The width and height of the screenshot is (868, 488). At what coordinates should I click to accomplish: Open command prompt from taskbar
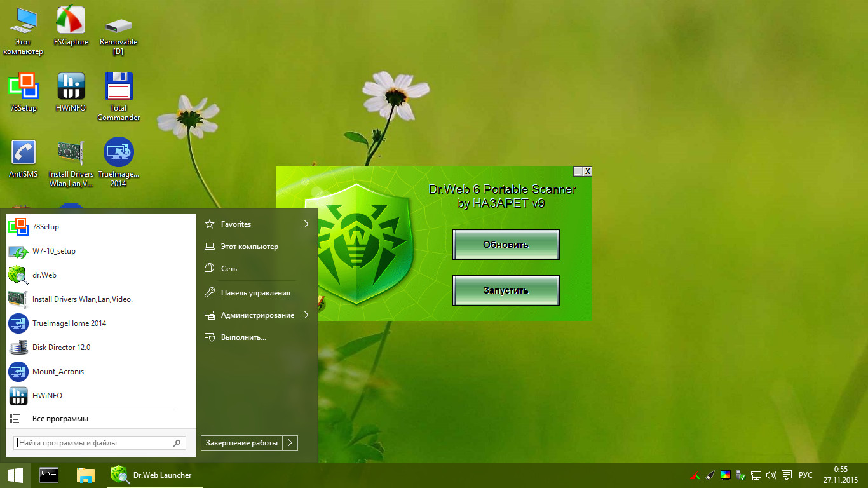(49, 475)
